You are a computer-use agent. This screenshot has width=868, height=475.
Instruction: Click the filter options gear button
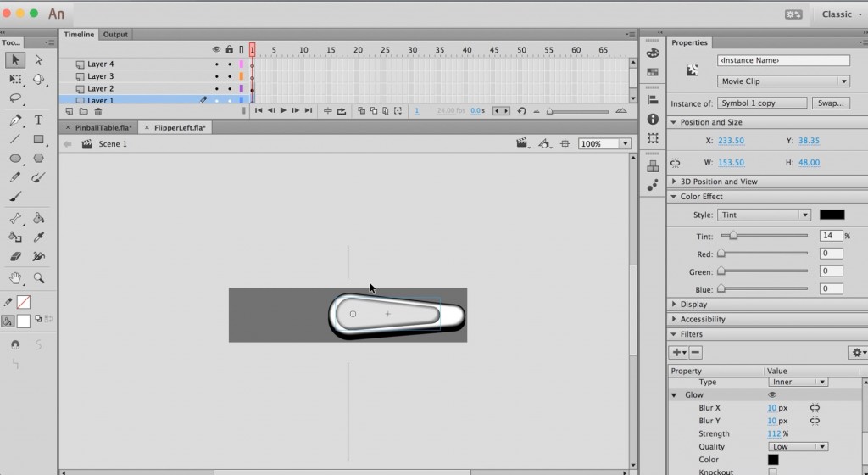click(857, 353)
